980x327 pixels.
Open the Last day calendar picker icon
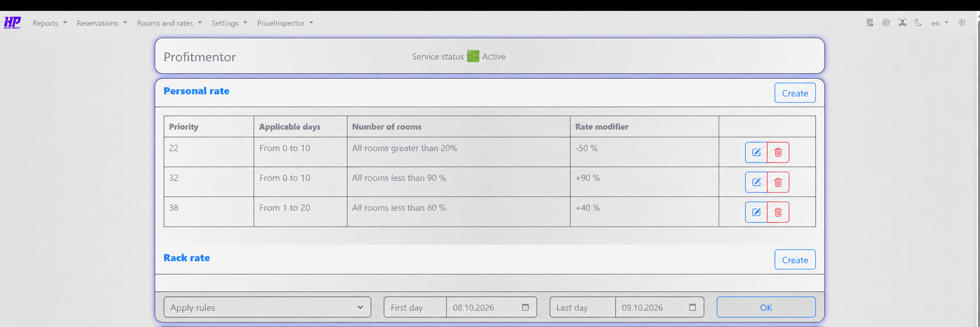pos(692,307)
